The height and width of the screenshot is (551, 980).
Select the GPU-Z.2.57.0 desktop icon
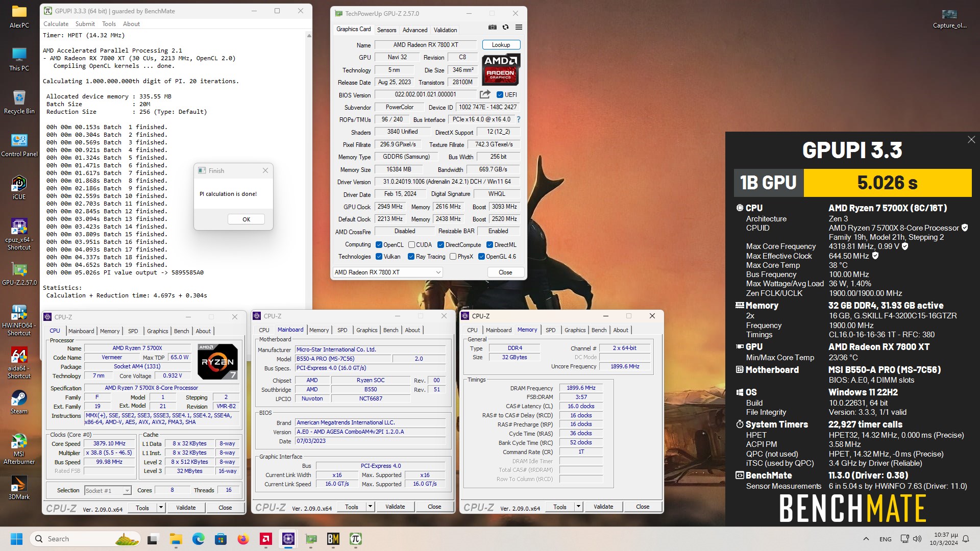[19, 273]
